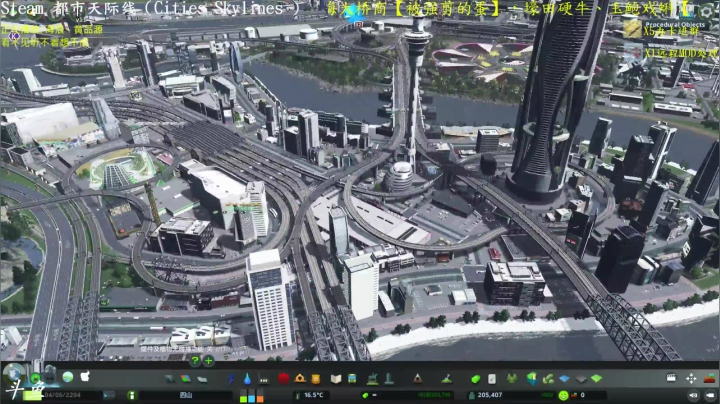Open the Roads build menu
The image size is (720, 404).
pyautogui.click(x=170, y=379)
